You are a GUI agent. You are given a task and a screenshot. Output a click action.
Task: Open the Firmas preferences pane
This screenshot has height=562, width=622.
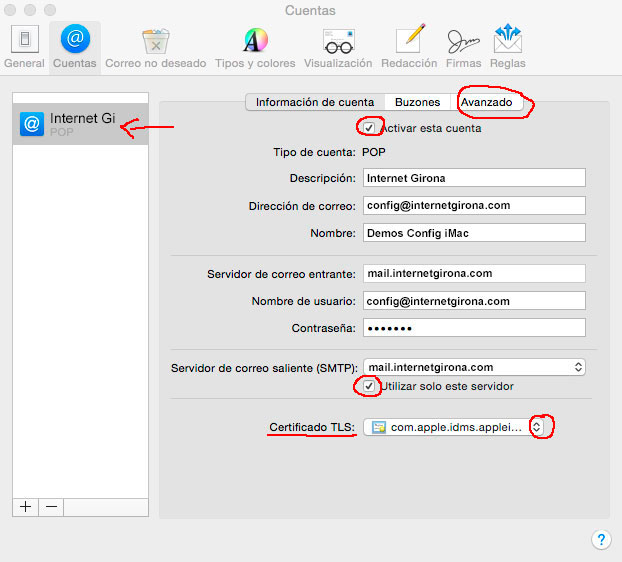point(463,47)
